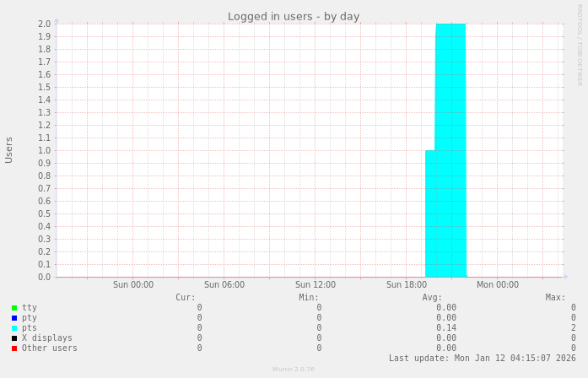
Task: Click the cyan pts legend color swatch
Action: (14, 328)
